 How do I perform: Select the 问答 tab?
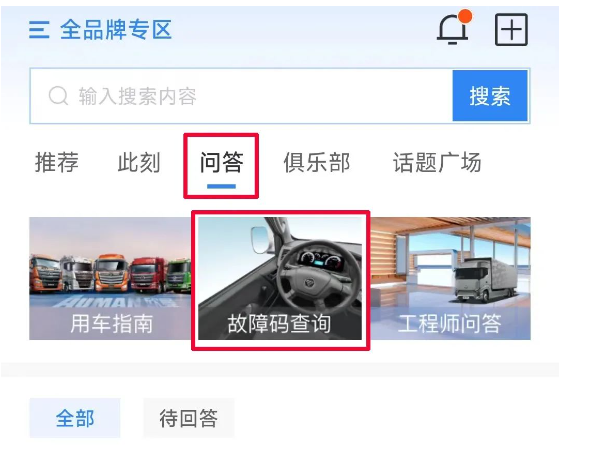[x=222, y=162]
